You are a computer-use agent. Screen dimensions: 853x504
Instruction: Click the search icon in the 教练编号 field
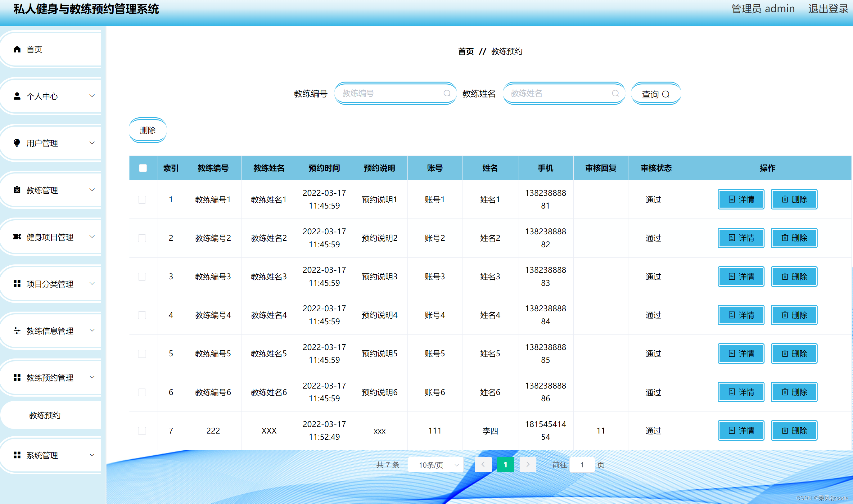[x=447, y=93]
